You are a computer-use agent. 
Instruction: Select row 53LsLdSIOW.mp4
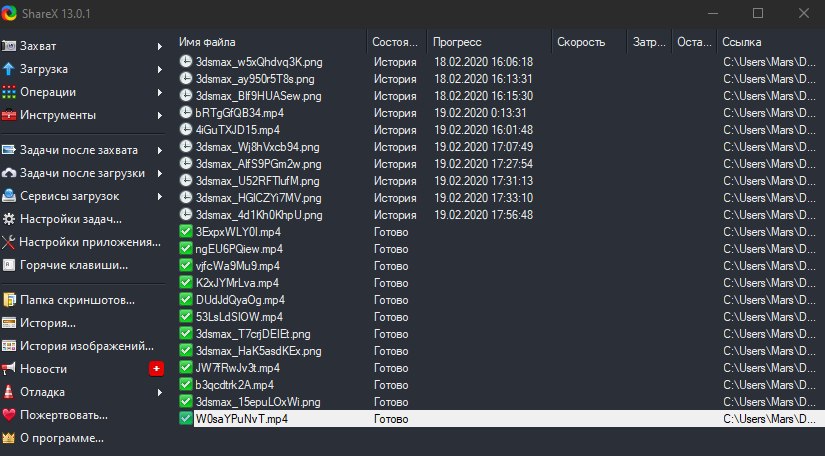coord(500,317)
